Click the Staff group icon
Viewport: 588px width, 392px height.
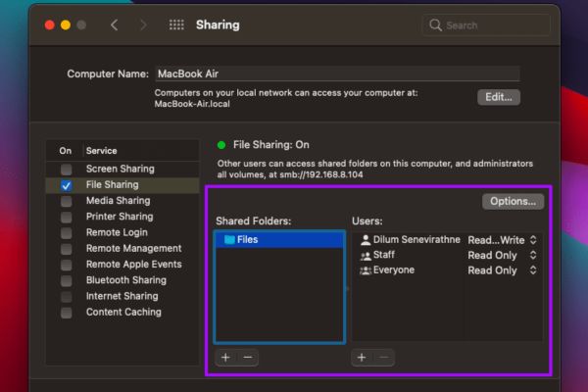[x=366, y=256]
